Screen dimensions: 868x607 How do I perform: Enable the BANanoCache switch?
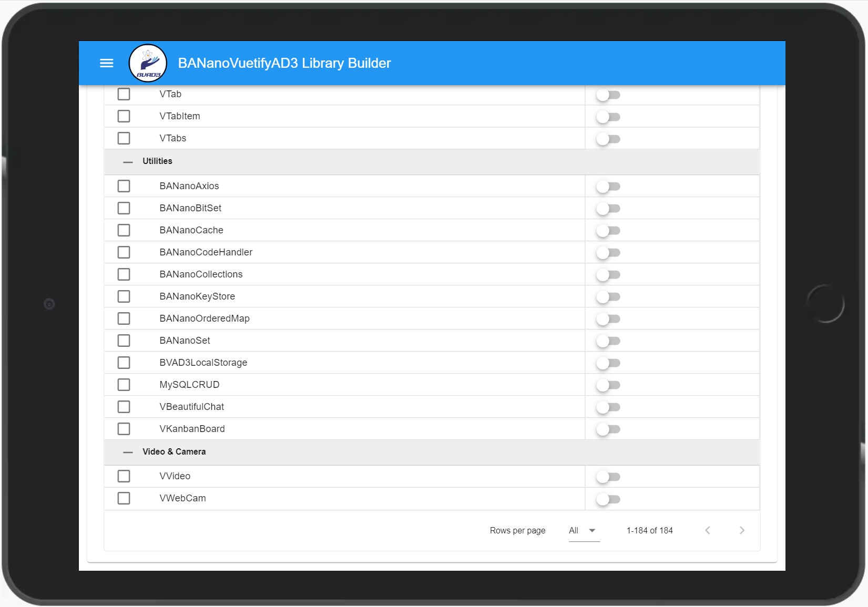pos(608,230)
